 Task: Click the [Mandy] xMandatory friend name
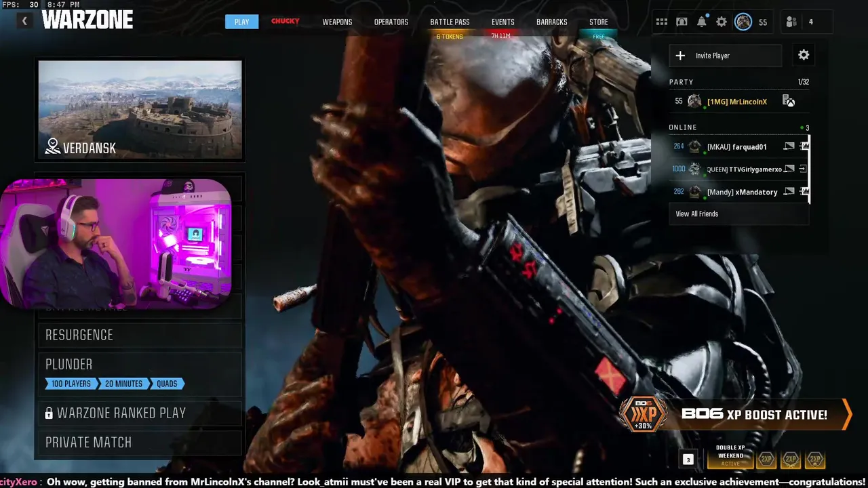(743, 192)
